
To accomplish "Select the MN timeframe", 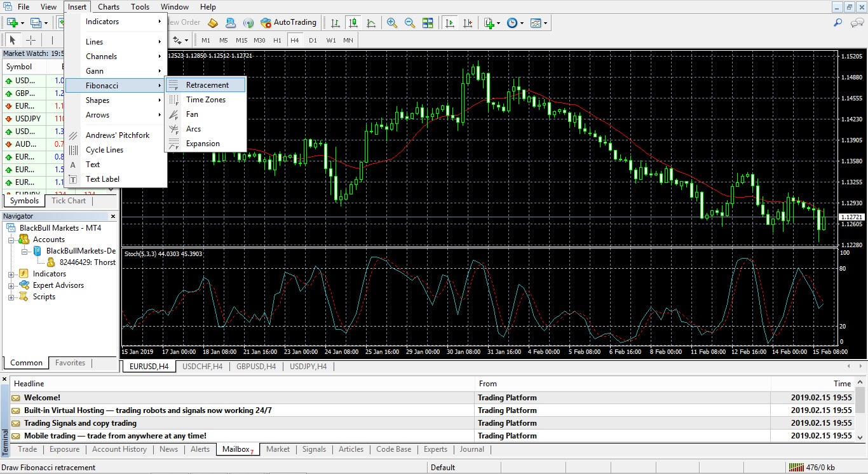I will (348, 40).
